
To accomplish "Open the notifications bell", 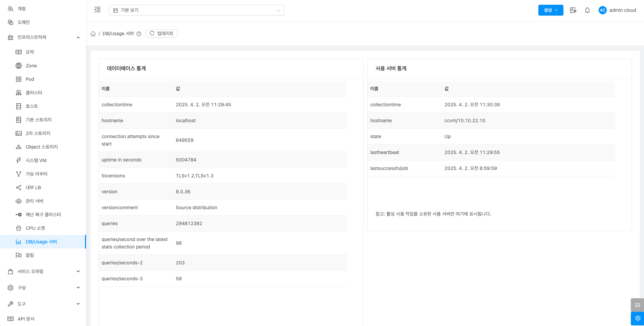I will click(587, 10).
